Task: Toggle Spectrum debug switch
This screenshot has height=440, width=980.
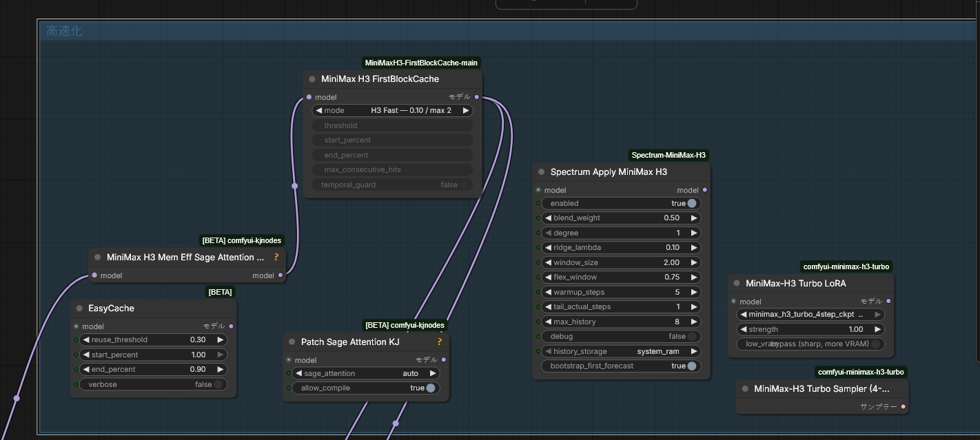Action: [x=691, y=336]
